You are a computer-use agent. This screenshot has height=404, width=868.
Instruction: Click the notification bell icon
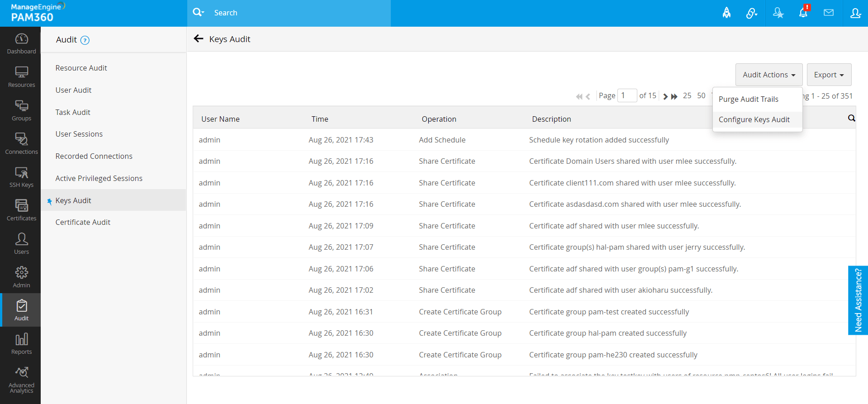(803, 13)
